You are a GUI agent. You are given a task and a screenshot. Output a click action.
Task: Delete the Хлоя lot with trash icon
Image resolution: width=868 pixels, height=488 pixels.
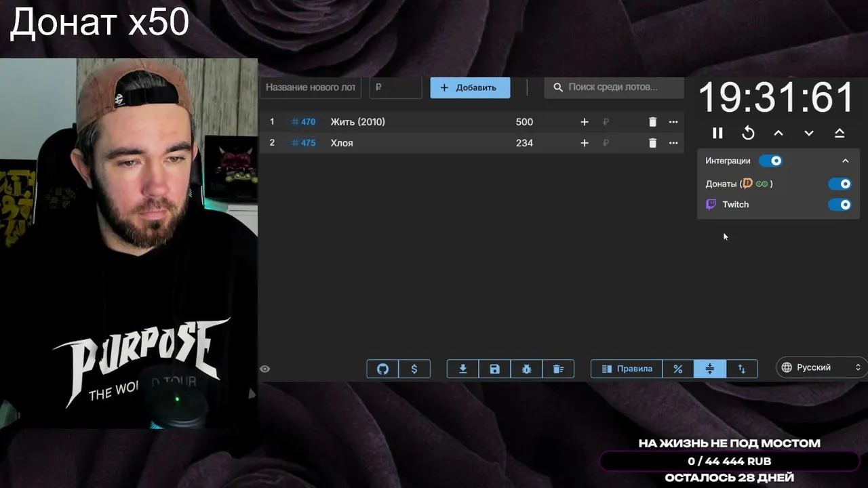click(x=652, y=143)
